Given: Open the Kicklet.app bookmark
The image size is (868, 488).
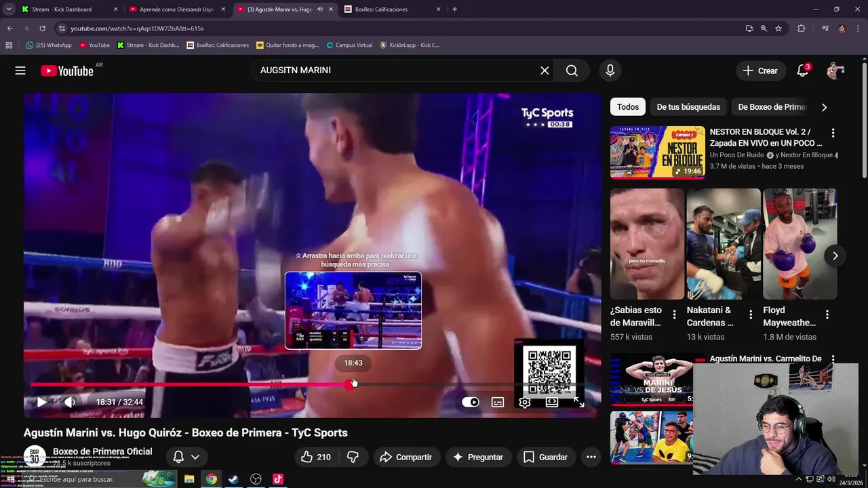Looking at the screenshot, I should [410, 45].
